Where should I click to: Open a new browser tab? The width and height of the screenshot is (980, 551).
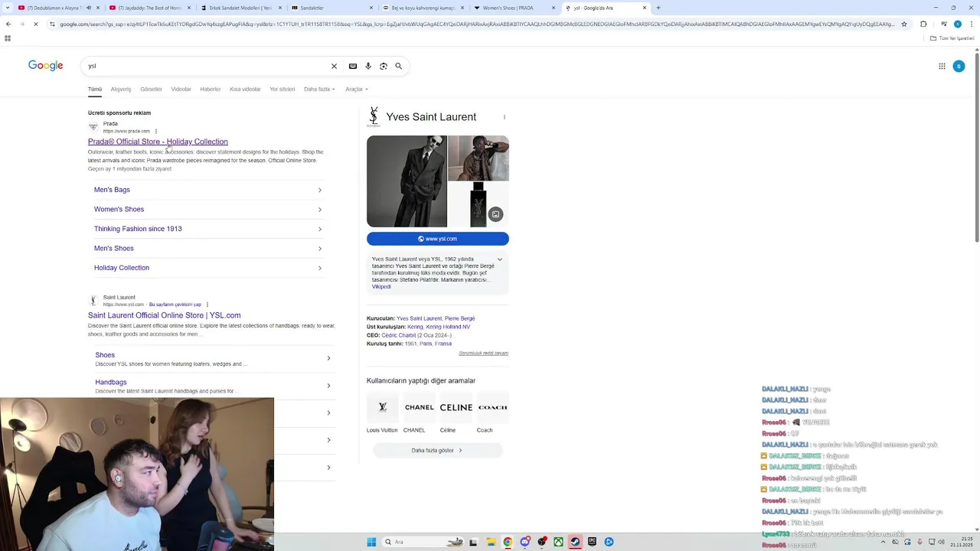coord(658,8)
